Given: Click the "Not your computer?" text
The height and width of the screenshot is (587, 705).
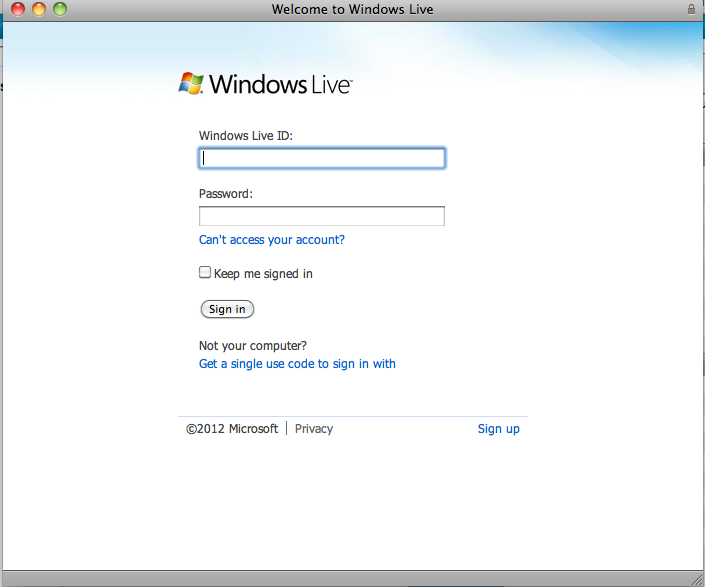Looking at the screenshot, I should click(253, 346).
